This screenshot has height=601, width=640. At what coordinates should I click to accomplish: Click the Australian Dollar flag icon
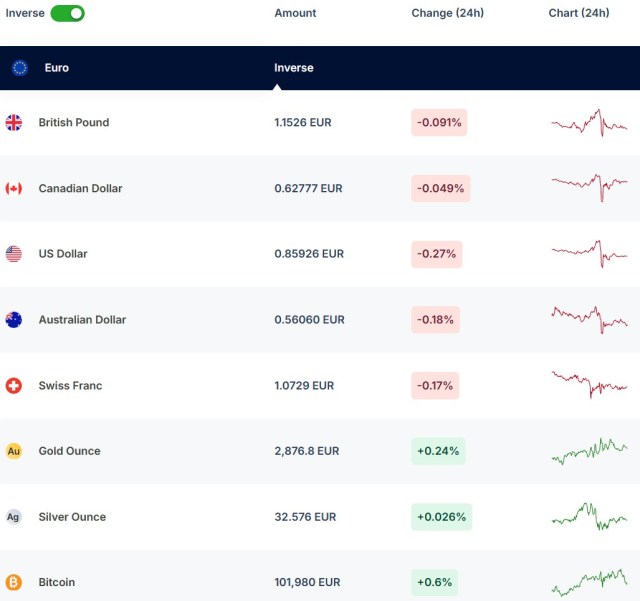coord(14,320)
